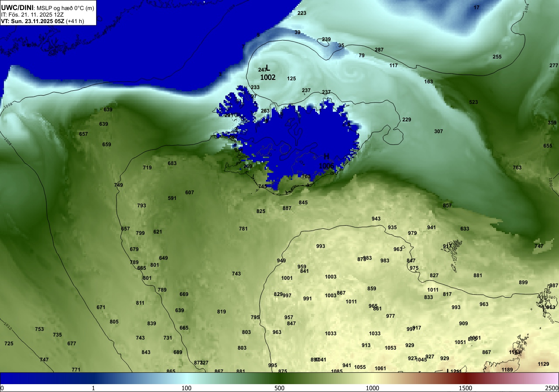Click the map value 859

pos(372,289)
